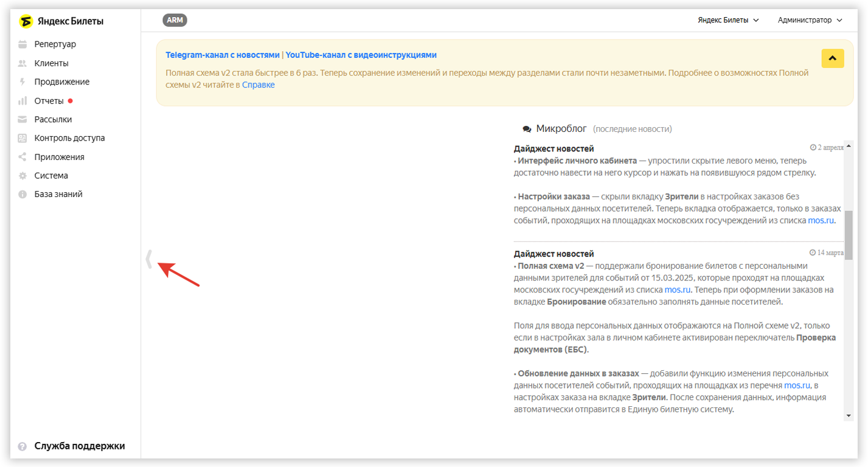Open the Яндекс Билеты account dropdown
This screenshot has height=467, width=868.
pos(728,20)
